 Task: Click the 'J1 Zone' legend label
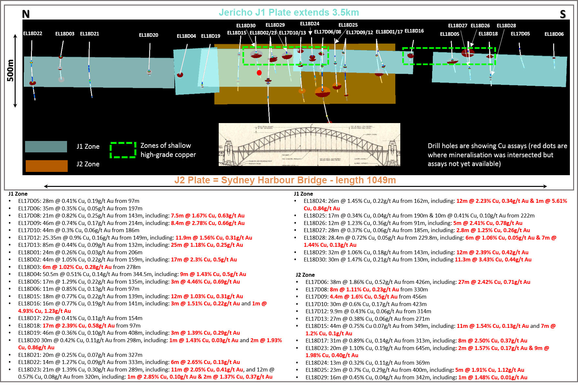[x=88, y=147]
